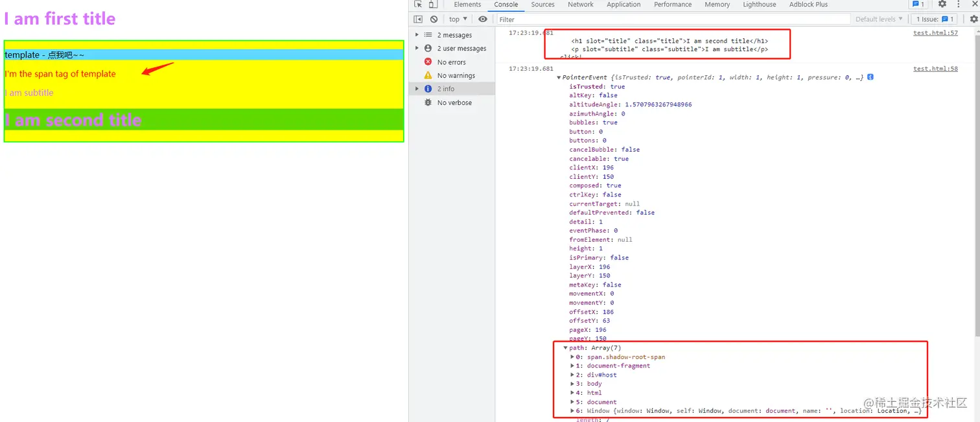Open the Default levels dropdown
Screen dimensions: 980x422
pyautogui.click(x=880, y=19)
